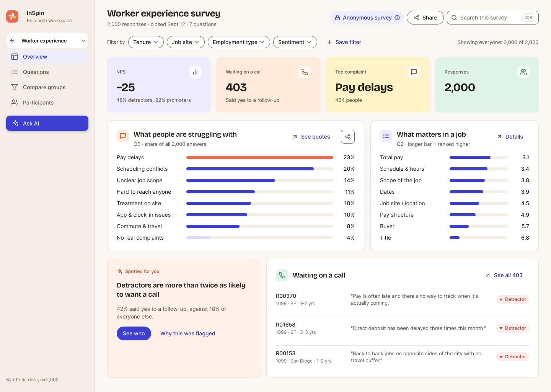The image size is (551, 392).
Task: Click the people icon on the Responses card
Action: (523, 72)
